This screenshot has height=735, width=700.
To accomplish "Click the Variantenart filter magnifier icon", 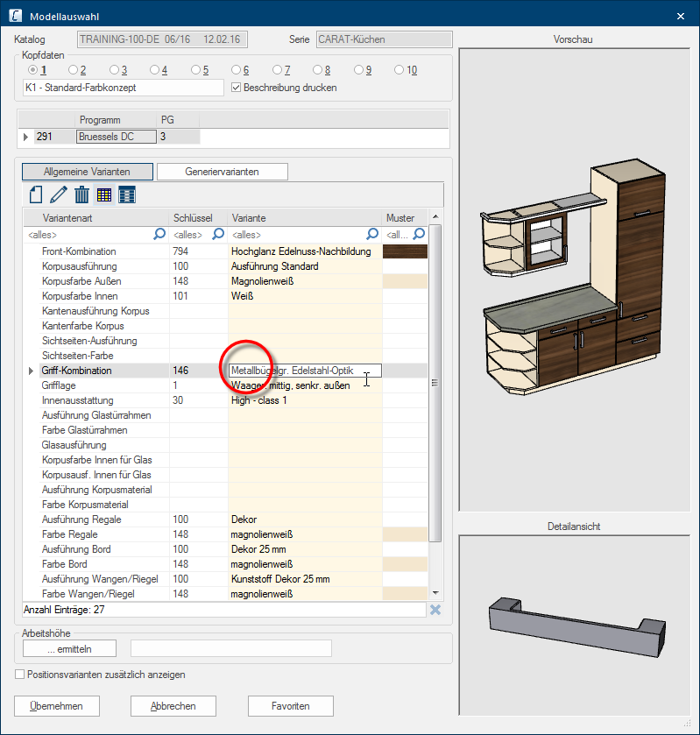I will (159, 234).
